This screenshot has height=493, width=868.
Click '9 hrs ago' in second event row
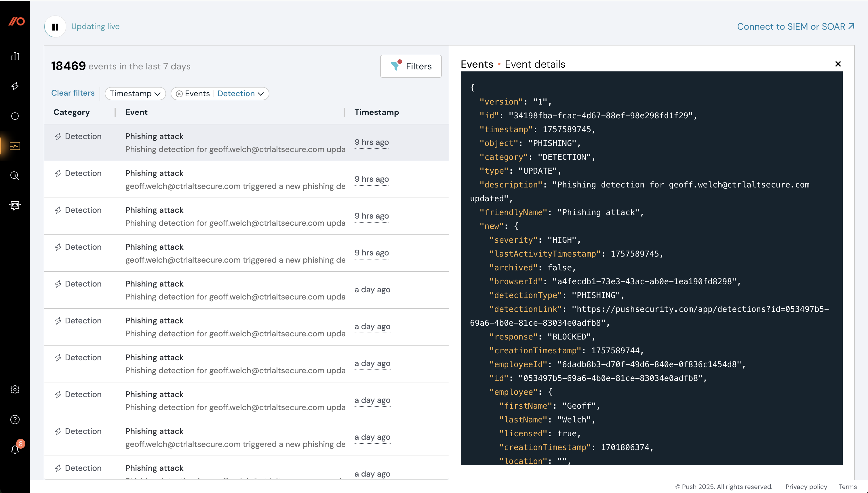click(372, 179)
